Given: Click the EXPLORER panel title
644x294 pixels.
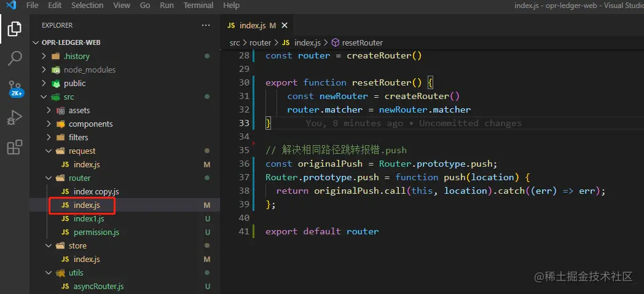Looking at the screenshot, I should point(57,25).
